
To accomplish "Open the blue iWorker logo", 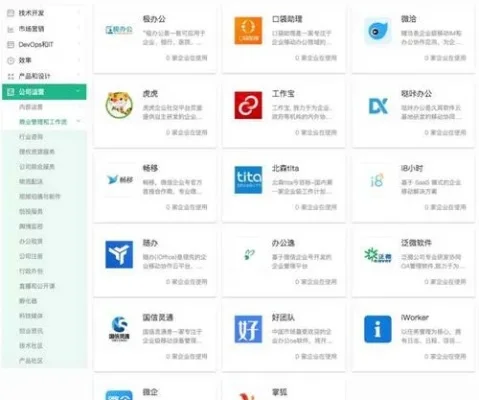I will pyautogui.click(x=377, y=329).
